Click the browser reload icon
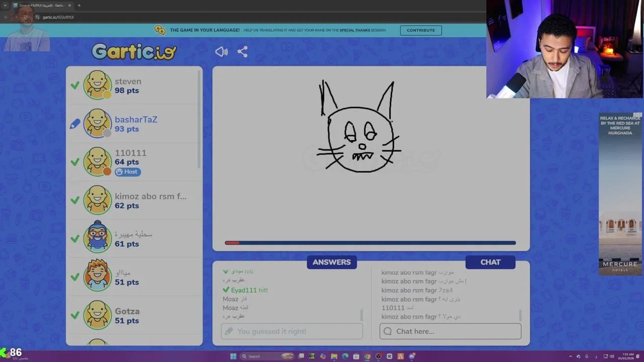The height and width of the screenshot is (362, 644). point(26,17)
